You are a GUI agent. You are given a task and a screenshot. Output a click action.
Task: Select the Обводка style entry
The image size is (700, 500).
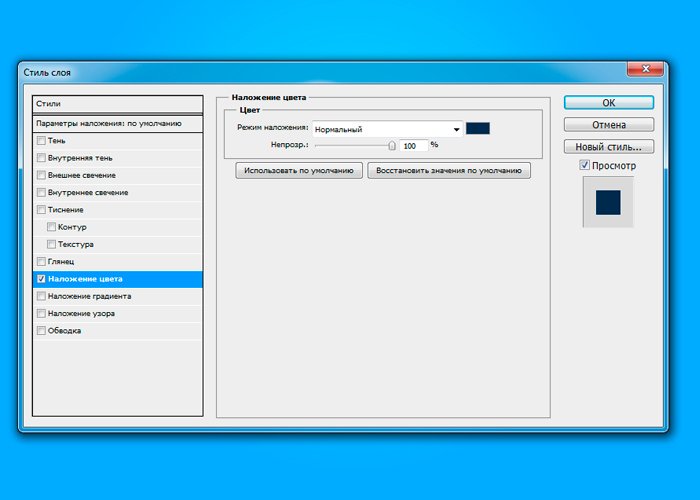[x=64, y=330]
